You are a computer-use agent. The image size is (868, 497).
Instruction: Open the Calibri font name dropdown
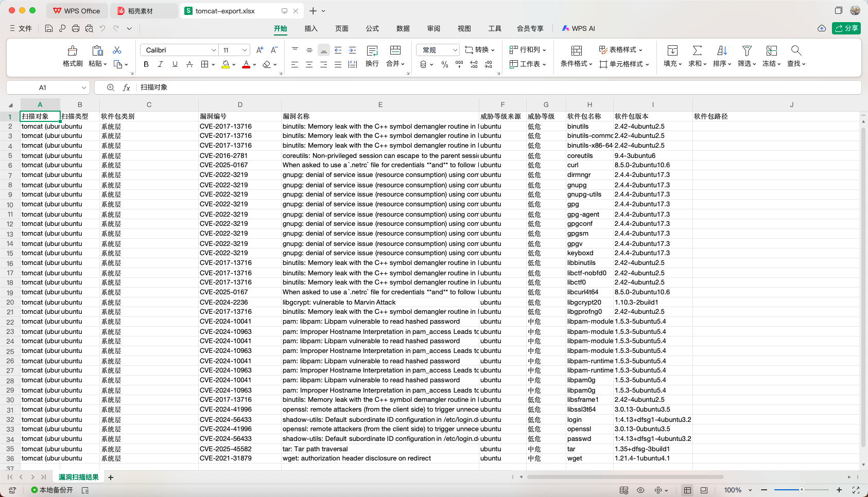213,50
